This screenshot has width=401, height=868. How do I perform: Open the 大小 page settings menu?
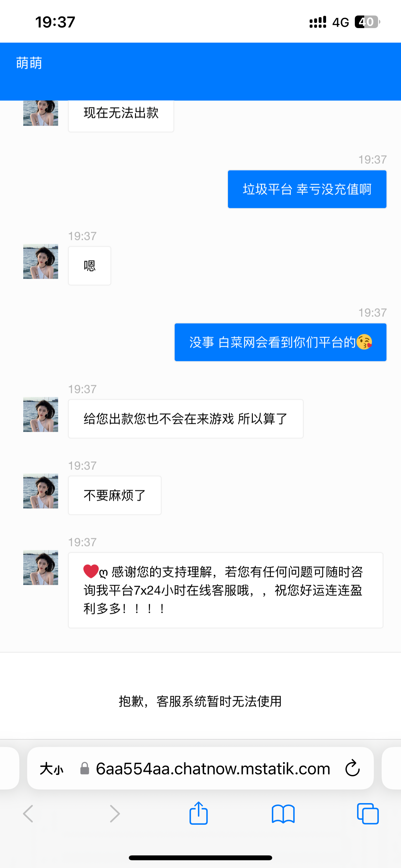tap(52, 769)
